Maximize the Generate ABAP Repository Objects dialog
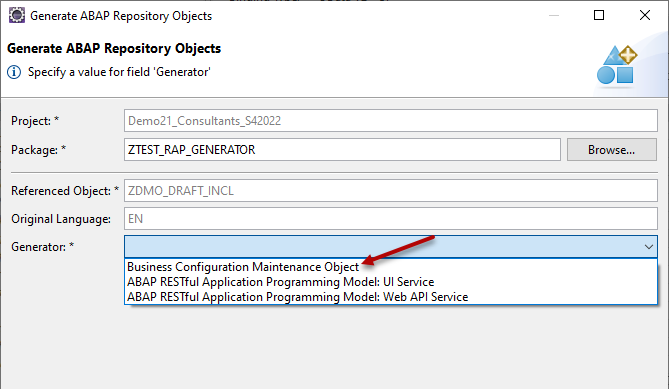The height and width of the screenshot is (389, 669). tap(599, 15)
